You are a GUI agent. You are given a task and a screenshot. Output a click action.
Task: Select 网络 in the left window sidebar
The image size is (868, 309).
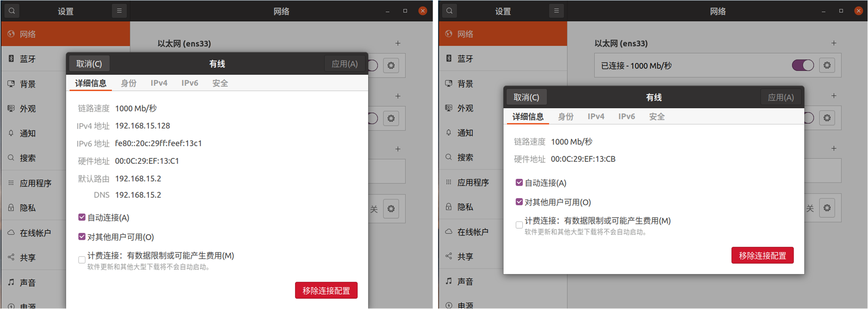click(27, 34)
